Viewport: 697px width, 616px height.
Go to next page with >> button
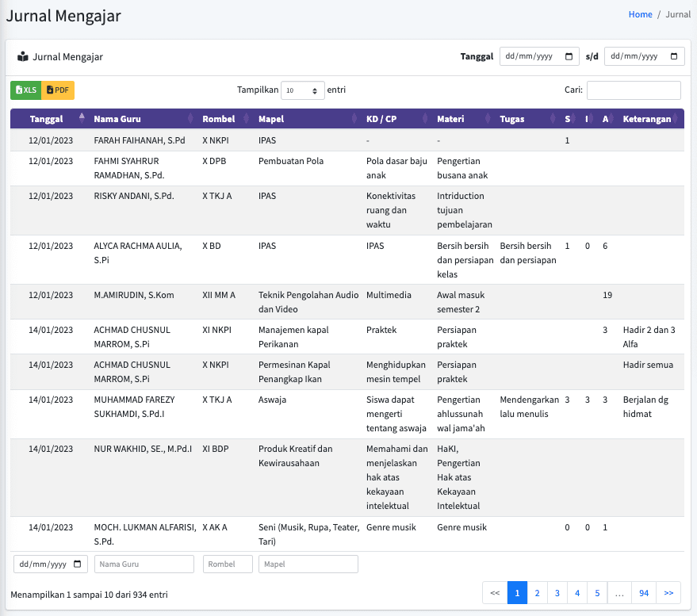pyautogui.click(x=668, y=593)
